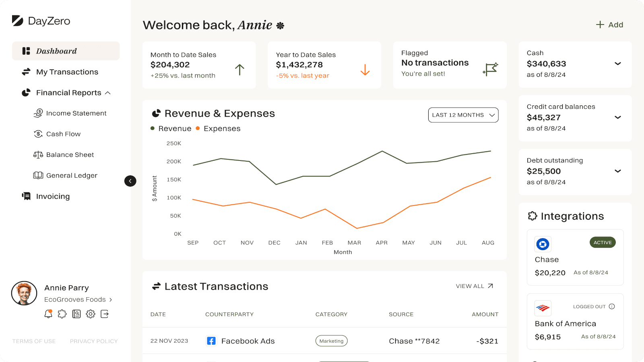
Task: Click the DayZero logo icon
Action: point(18,21)
